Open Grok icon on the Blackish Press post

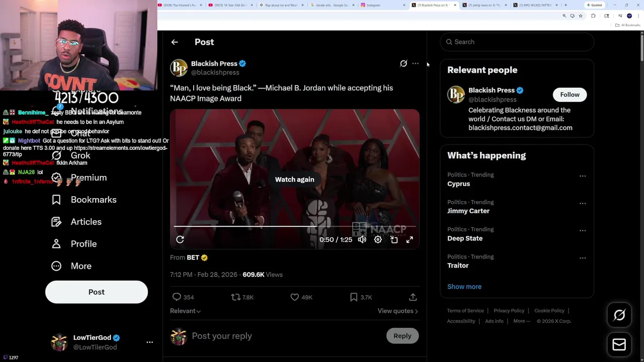click(404, 64)
